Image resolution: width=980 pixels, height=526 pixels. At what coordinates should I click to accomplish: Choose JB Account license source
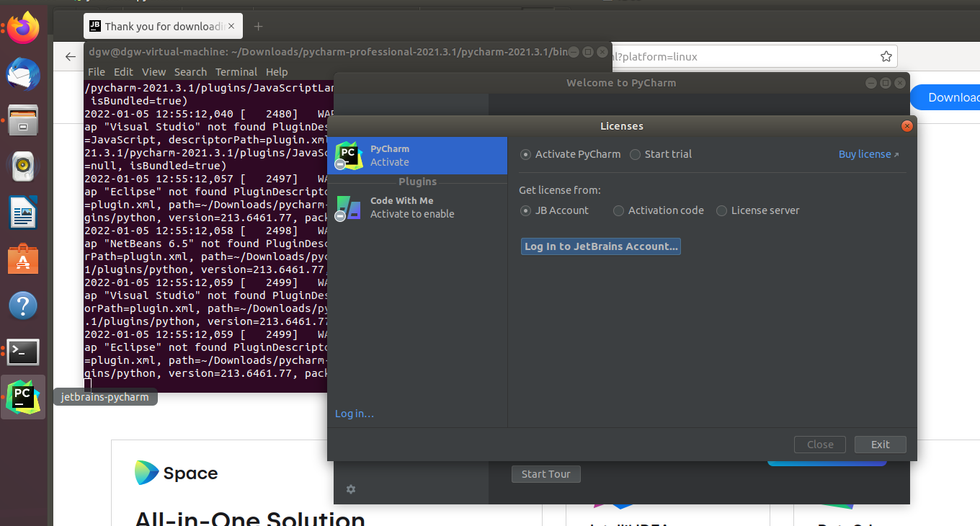click(525, 210)
